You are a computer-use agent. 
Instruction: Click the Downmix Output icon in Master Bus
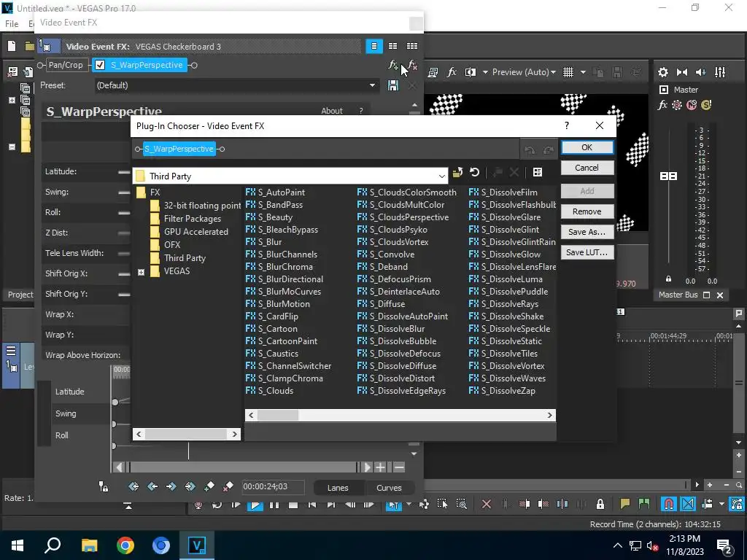(682, 72)
